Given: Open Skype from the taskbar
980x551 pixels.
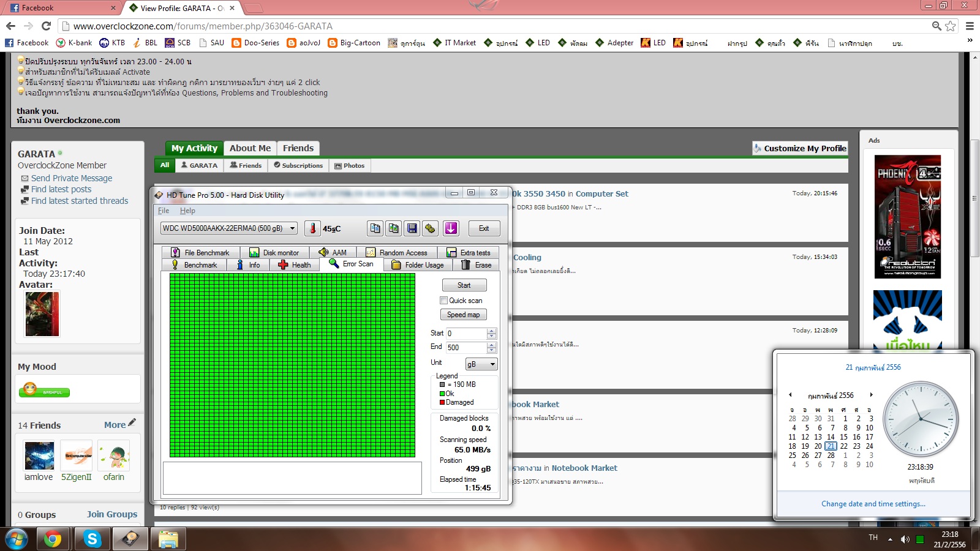Looking at the screenshot, I should click(92, 539).
